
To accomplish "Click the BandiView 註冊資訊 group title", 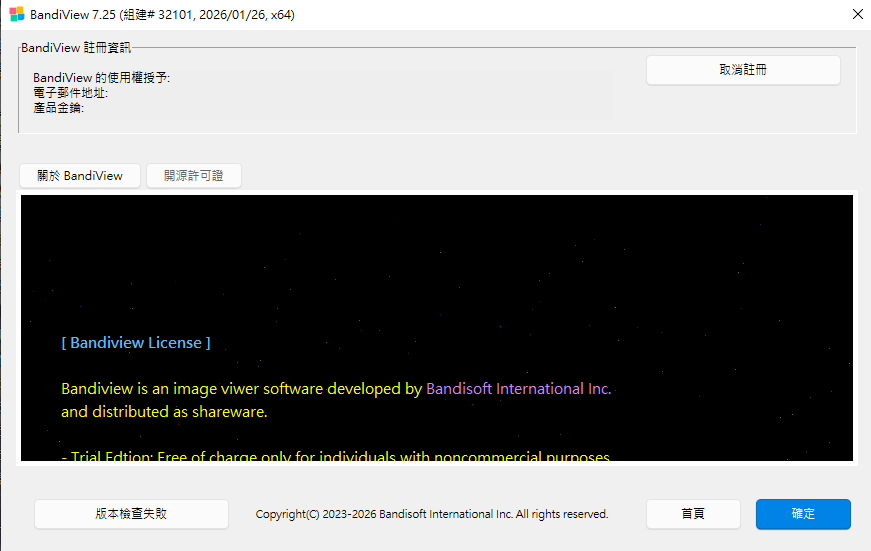I will click(x=76, y=48).
